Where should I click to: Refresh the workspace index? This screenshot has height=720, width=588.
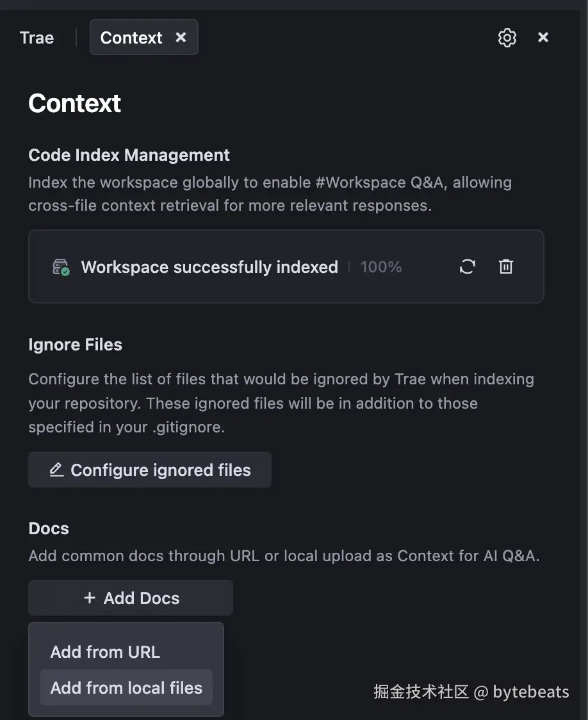pyautogui.click(x=467, y=266)
